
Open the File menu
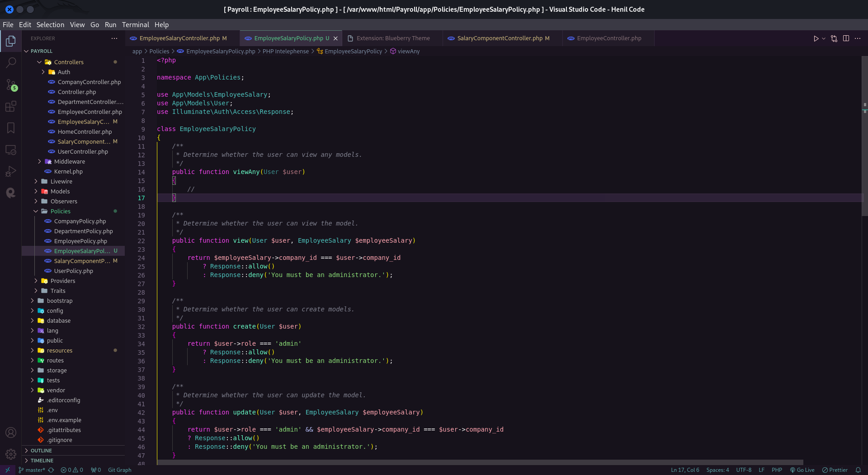tap(8, 25)
